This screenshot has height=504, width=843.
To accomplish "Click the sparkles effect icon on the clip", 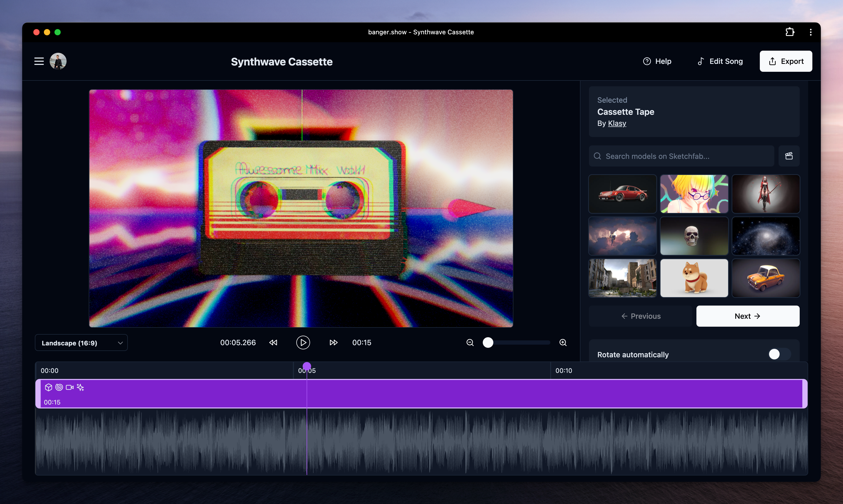I will (x=80, y=387).
